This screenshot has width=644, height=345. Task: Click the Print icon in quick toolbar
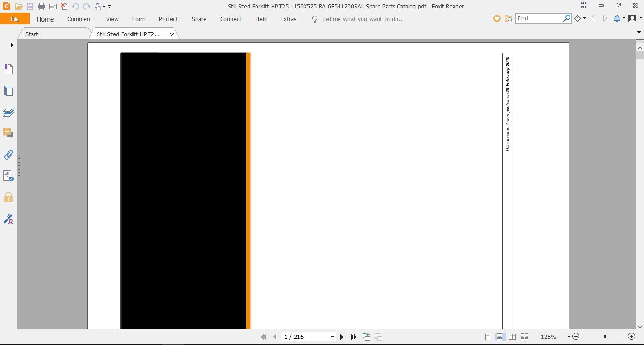(x=41, y=7)
